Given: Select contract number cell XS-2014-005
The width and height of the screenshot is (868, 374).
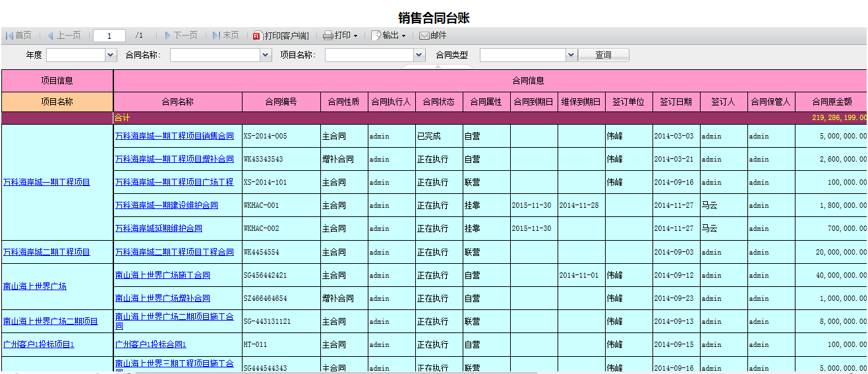Looking at the screenshot, I should pyautogui.click(x=281, y=136).
